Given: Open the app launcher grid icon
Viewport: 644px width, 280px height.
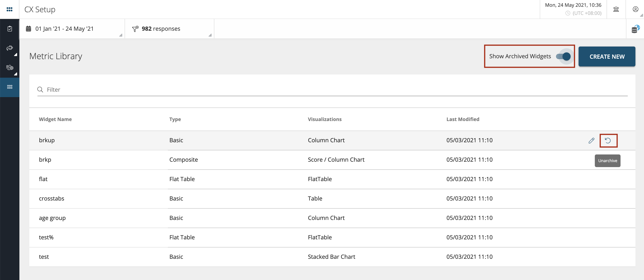Looking at the screenshot, I should click(x=9, y=9).
